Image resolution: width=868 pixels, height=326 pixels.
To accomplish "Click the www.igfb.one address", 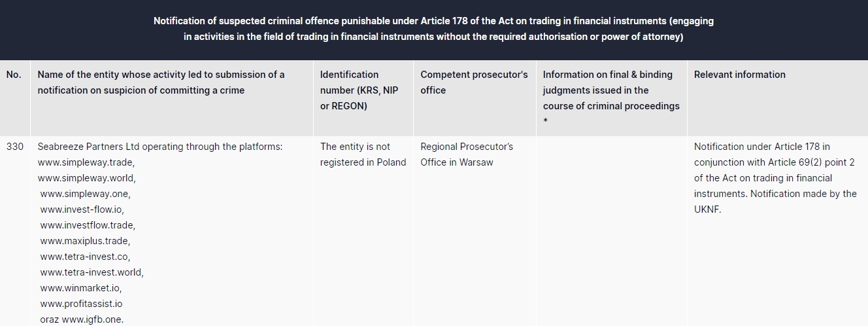I will tap(92, 319).
